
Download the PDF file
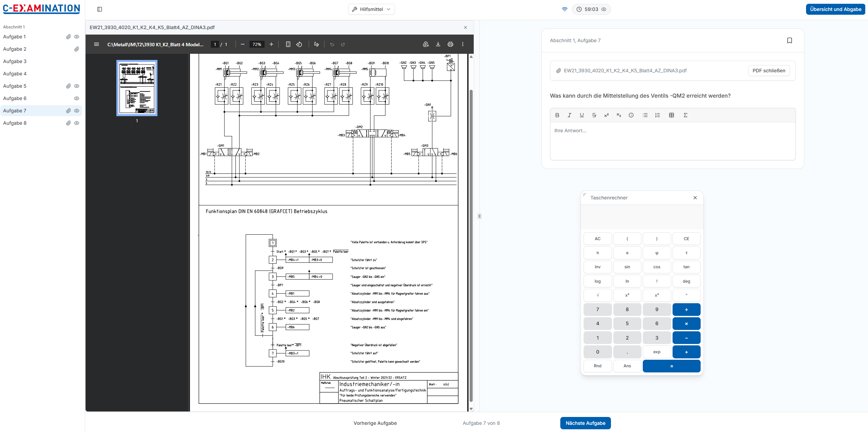coord(438,44)
